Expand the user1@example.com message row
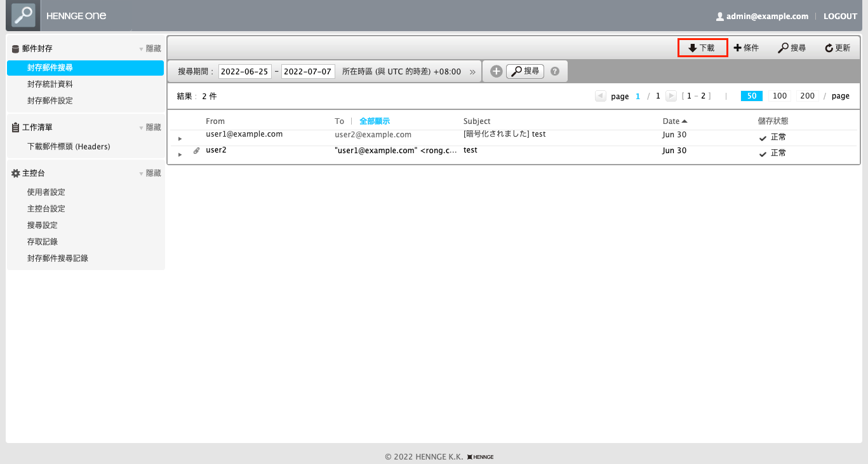The width and height of the screenshot is (868, 464). click(180, 139)
